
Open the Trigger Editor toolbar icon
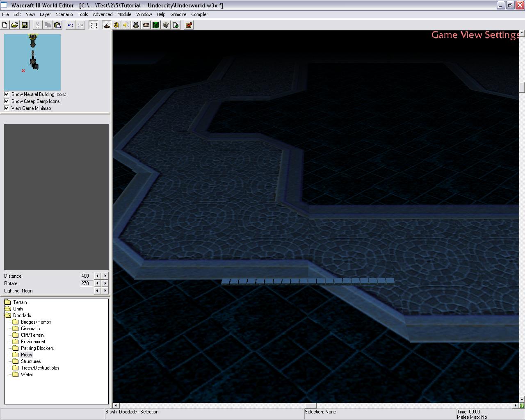pos(116,25)
